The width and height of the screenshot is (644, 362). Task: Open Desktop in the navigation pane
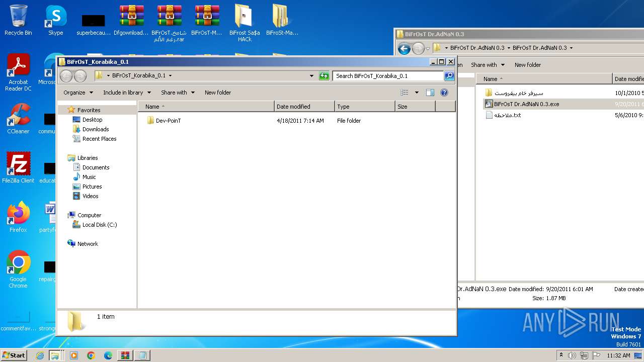point(92,120)
